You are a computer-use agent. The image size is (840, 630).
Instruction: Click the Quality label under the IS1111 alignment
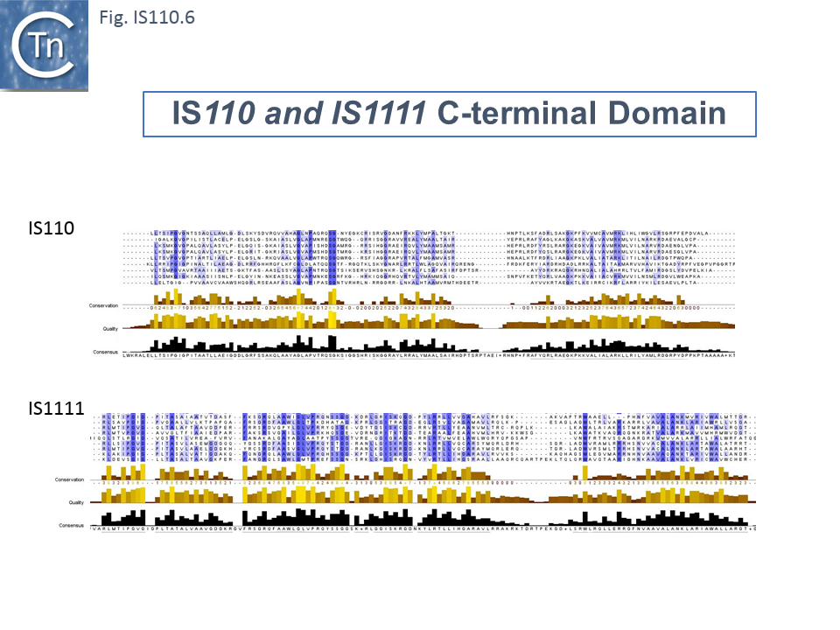pos(77,502)
